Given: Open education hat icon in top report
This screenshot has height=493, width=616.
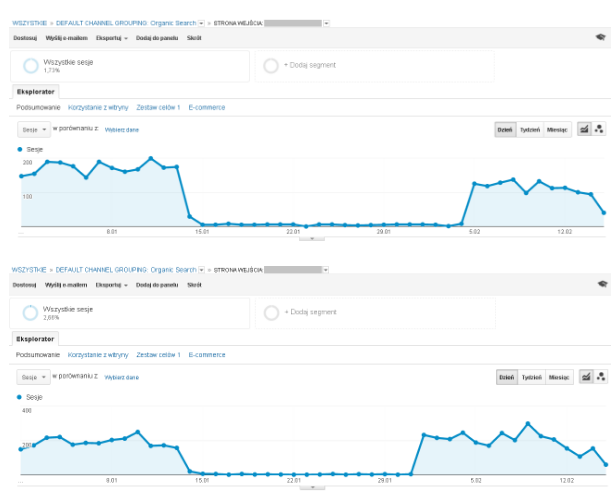Looking at the screenshot, I should [600, 37].
